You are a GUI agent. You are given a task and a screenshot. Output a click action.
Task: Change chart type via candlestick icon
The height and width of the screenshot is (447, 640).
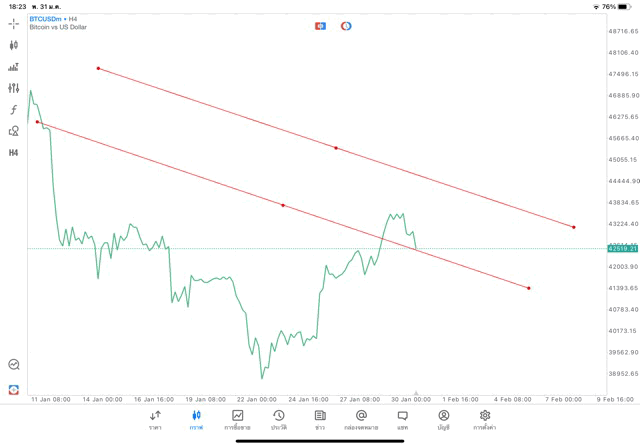click(14, 45)
